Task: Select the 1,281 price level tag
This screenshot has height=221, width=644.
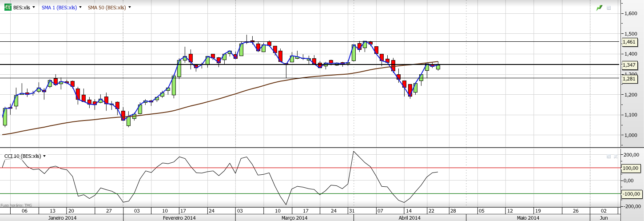Action: [630, 79]
